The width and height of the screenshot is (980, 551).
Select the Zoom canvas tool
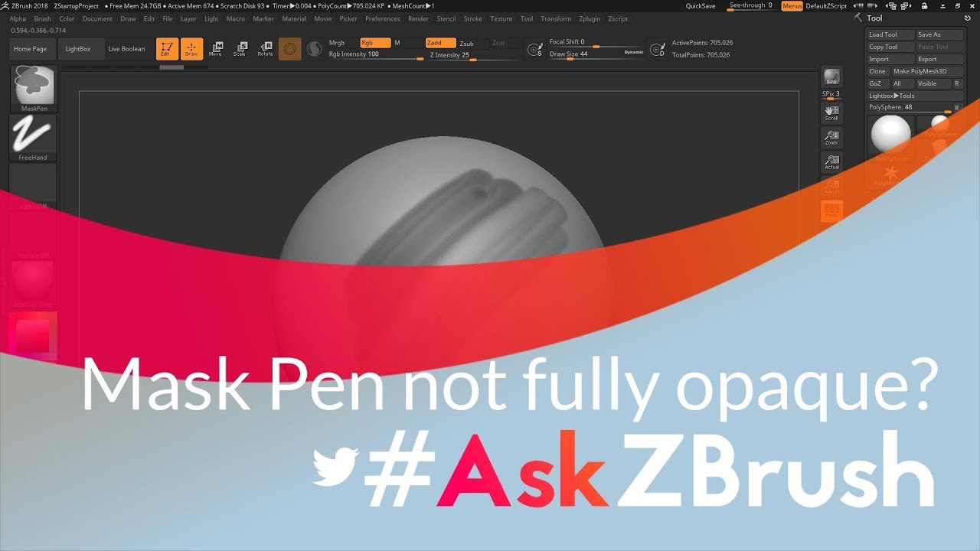point(831,138)
